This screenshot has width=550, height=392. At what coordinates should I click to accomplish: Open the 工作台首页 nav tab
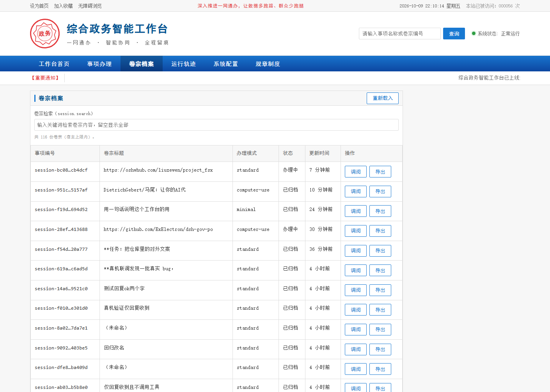click(x=54, y=64)
